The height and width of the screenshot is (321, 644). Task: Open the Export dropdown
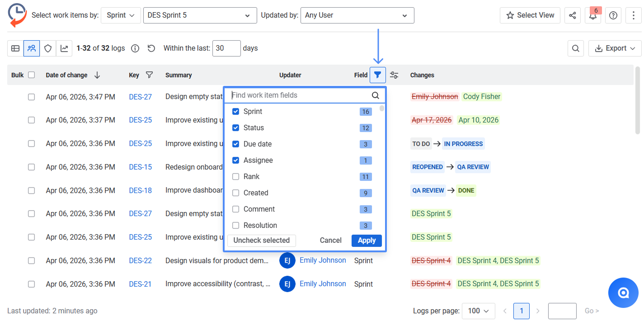click(615, 48)
